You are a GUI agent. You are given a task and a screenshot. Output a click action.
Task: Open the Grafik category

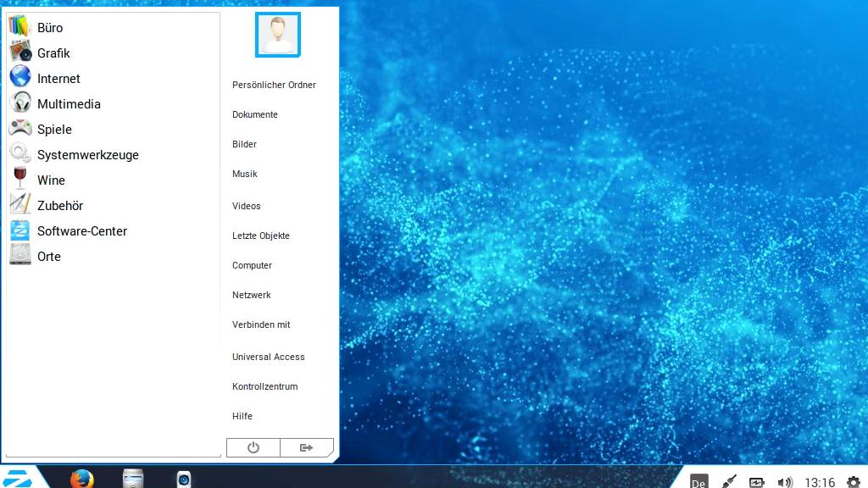53,53
